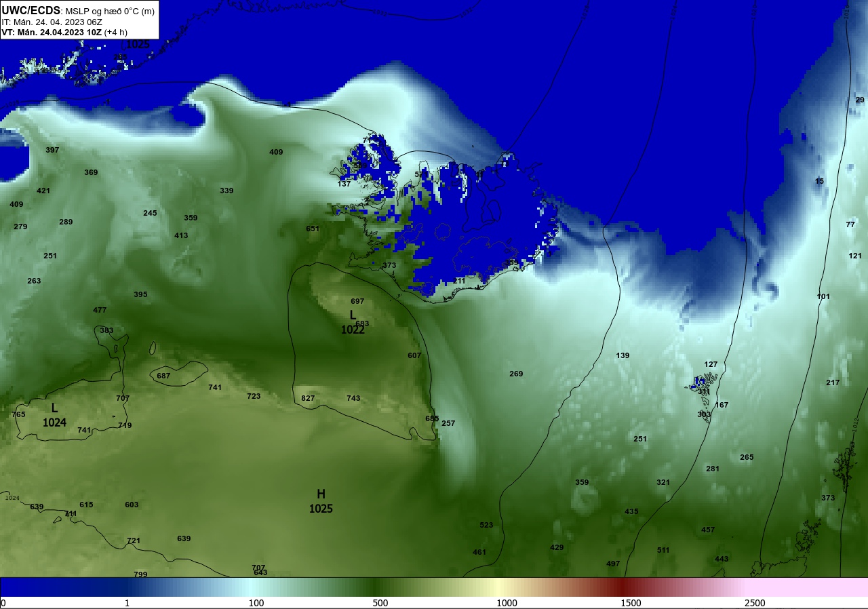Click the height value '685'
This screenshot has width=868, height=609.
(432, 418)
